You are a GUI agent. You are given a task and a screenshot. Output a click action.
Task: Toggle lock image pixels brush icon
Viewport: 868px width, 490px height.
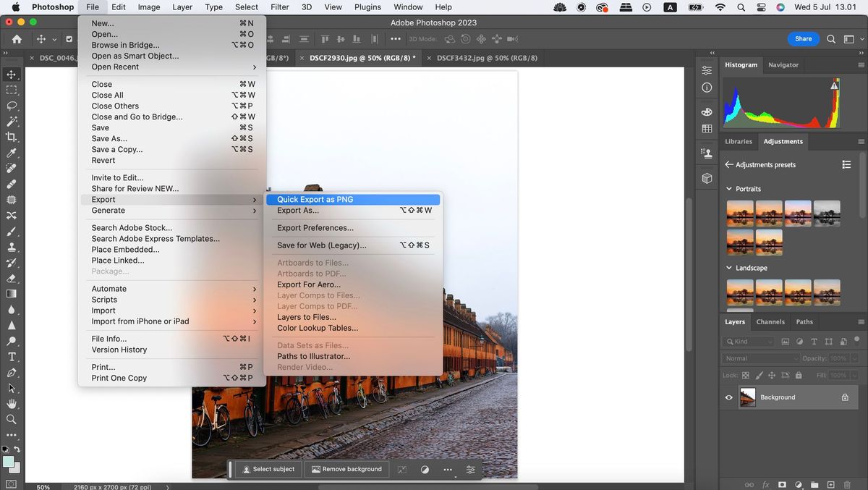click(x=759, y=376)
